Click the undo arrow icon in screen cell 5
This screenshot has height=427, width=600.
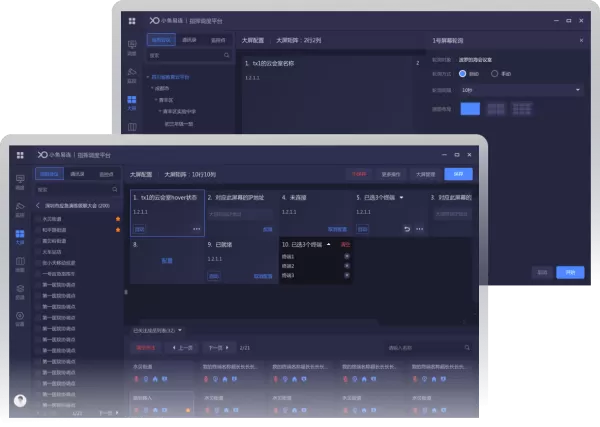[x=407, y=229]
